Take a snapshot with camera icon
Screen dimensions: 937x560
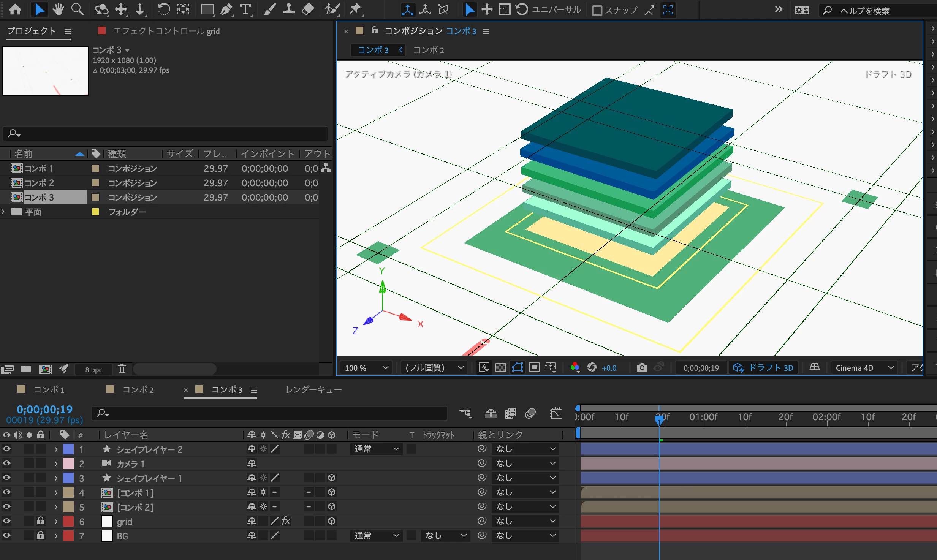pos(642,367)
